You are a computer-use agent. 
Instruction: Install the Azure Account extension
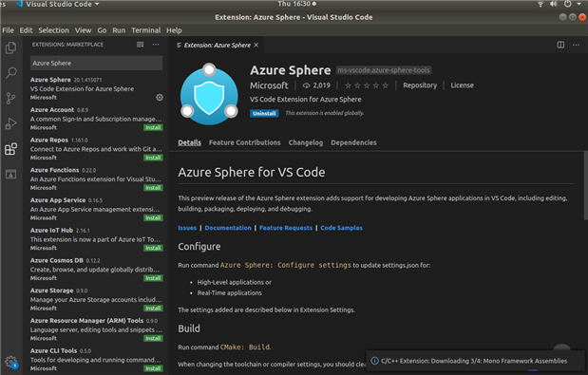(153, 128)
